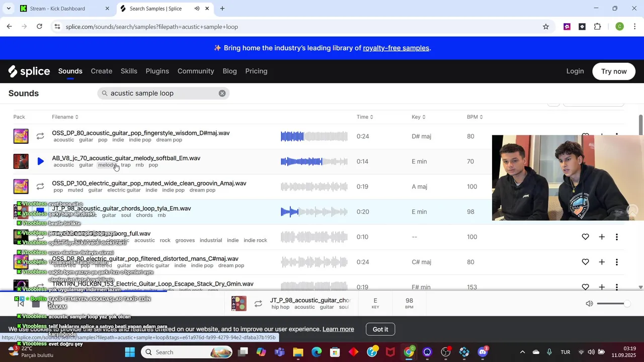Mute tab audio on Search Samples tab
644x362 pixels.
point(197,9)
